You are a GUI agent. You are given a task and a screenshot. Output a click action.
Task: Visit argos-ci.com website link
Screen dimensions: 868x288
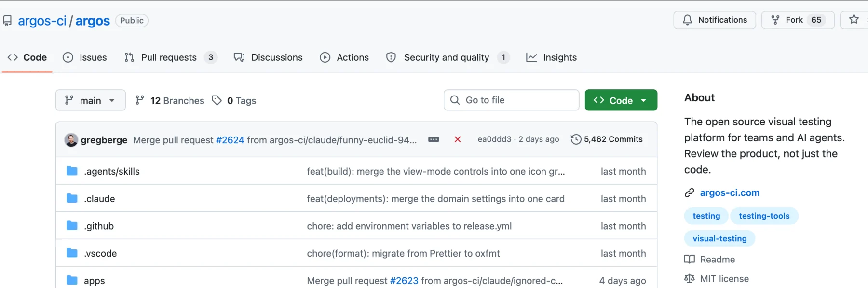(x=730, y=193)
